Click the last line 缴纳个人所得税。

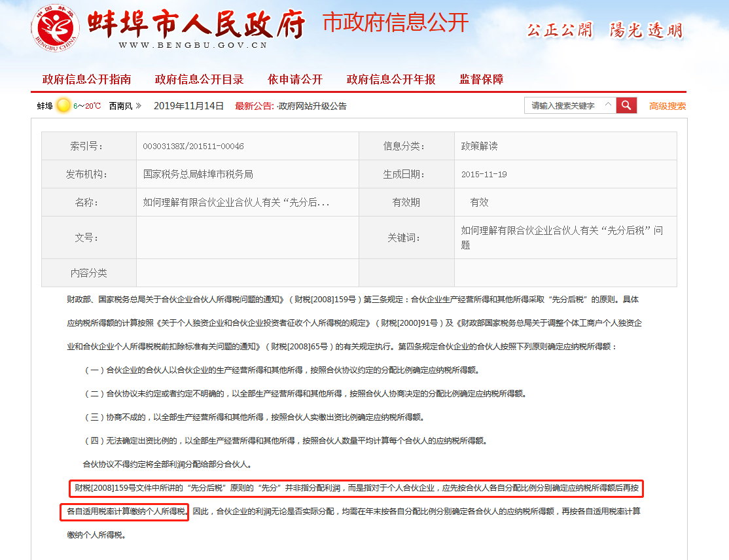point(97,535)
